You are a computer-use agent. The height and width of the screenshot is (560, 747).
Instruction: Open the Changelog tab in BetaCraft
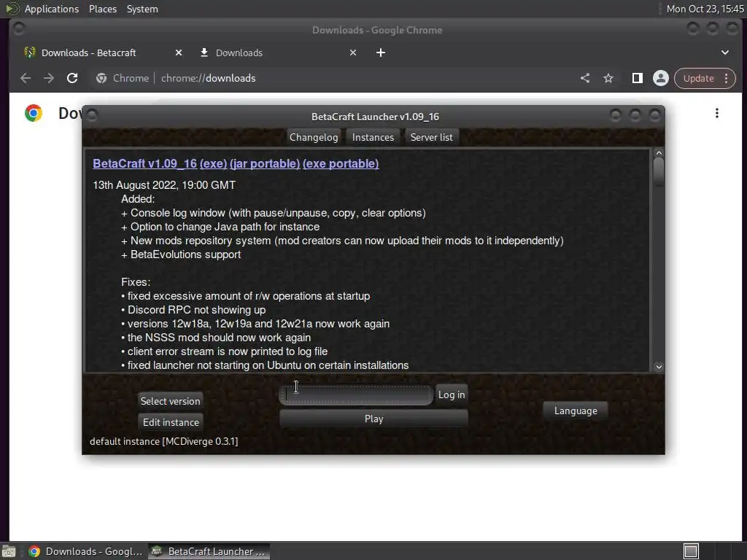pos(314,137)
